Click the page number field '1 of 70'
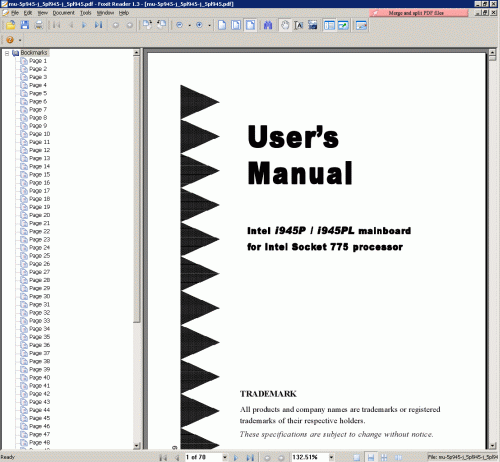 pyautogui.click(x=203, y=457)
